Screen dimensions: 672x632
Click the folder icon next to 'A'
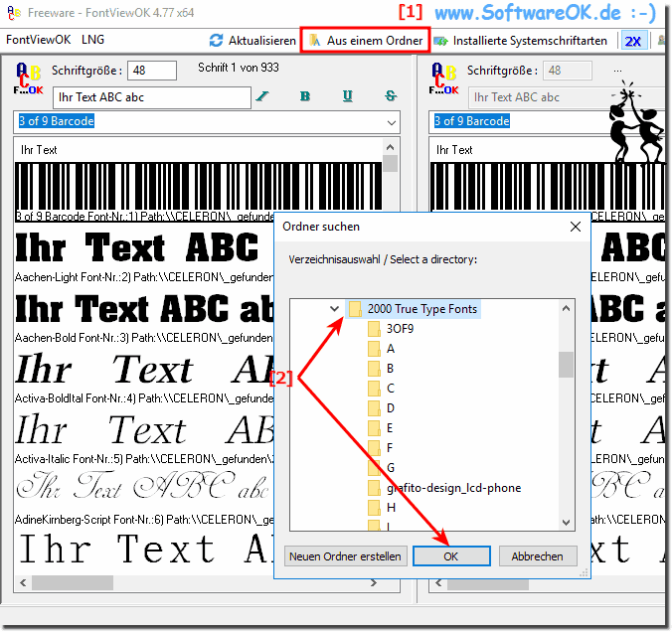(374, 349)
